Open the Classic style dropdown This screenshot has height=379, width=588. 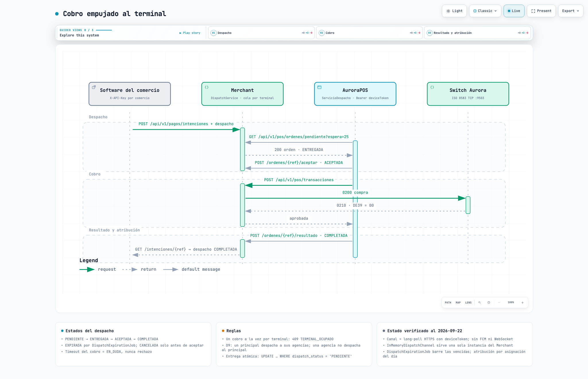[x=485, y=11]
